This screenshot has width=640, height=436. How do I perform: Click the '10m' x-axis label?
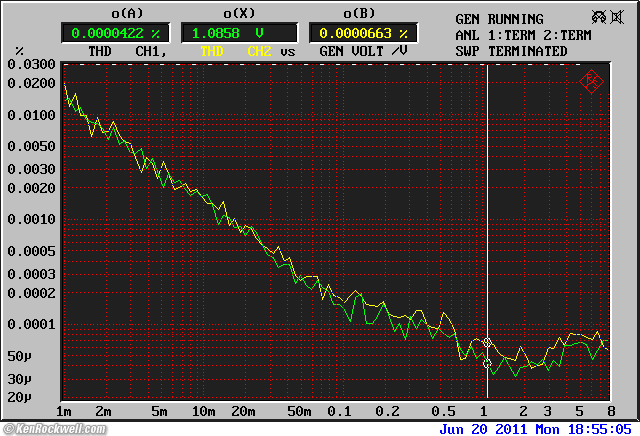(203, 411)
